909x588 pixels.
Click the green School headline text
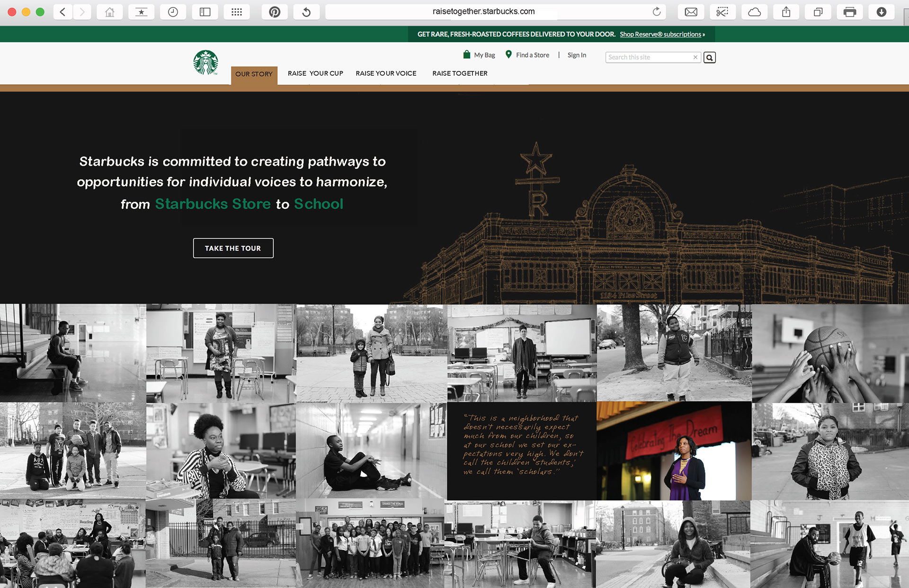click(x=319, y=204)
